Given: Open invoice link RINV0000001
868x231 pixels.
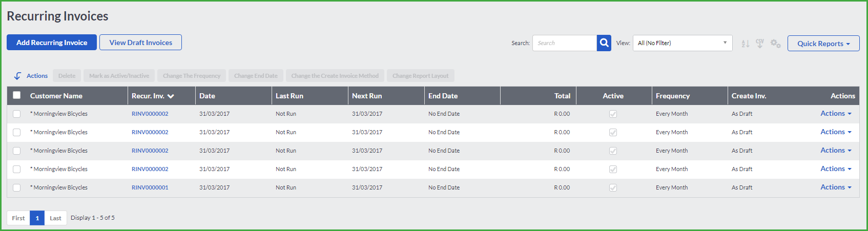Looking at the screenshot, I should click(150, 187).
